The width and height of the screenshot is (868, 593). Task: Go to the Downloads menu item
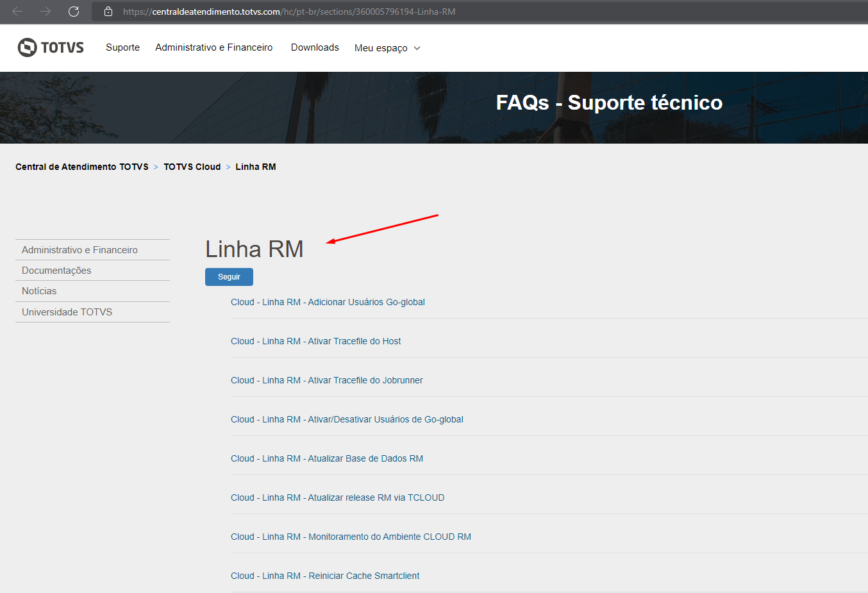(315, 47)
